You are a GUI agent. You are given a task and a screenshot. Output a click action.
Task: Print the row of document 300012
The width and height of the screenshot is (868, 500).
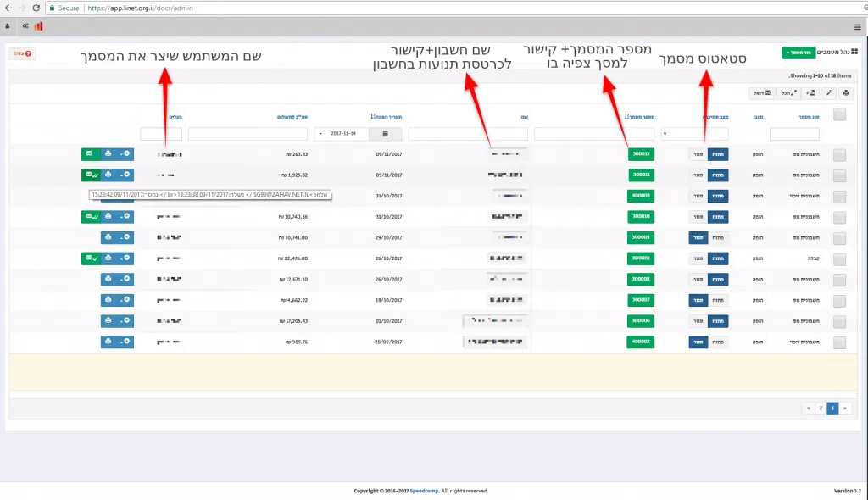pos(108,154)
